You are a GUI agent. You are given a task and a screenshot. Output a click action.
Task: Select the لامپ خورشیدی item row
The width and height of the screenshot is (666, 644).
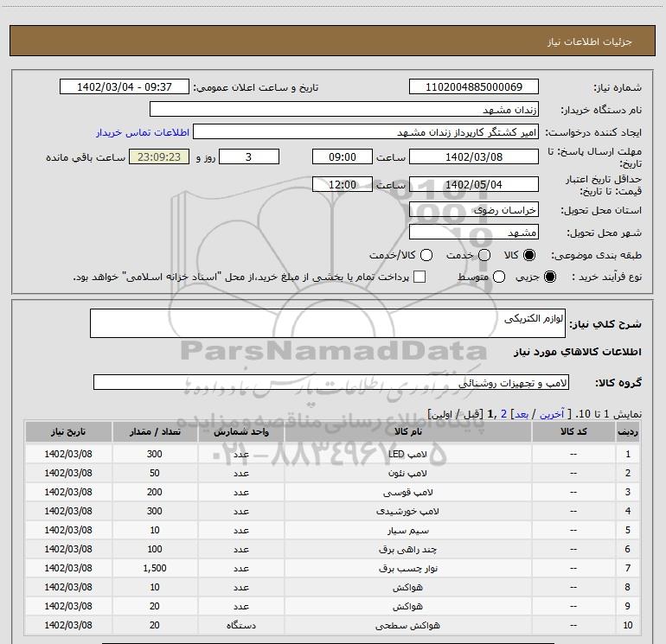click(x=332, y=511)
